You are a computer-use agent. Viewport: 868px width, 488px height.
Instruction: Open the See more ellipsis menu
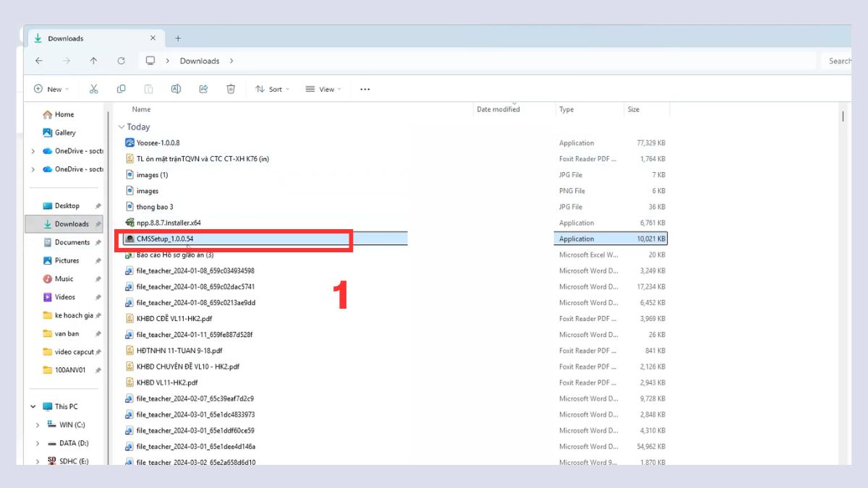(365, 89)
